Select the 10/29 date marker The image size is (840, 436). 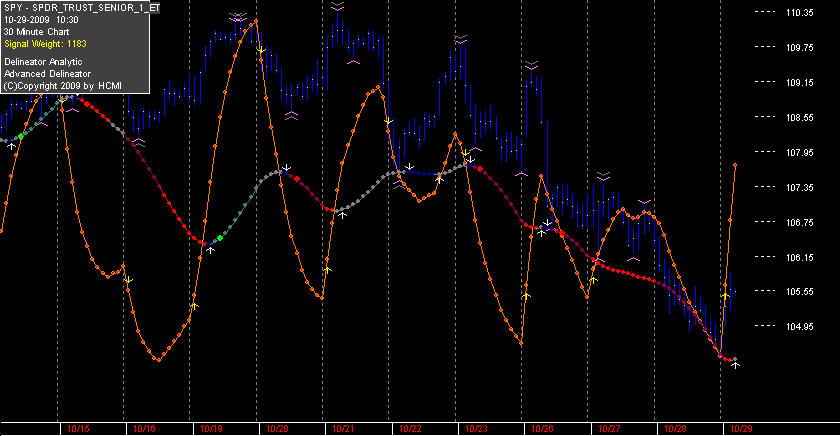pos(741,429)
